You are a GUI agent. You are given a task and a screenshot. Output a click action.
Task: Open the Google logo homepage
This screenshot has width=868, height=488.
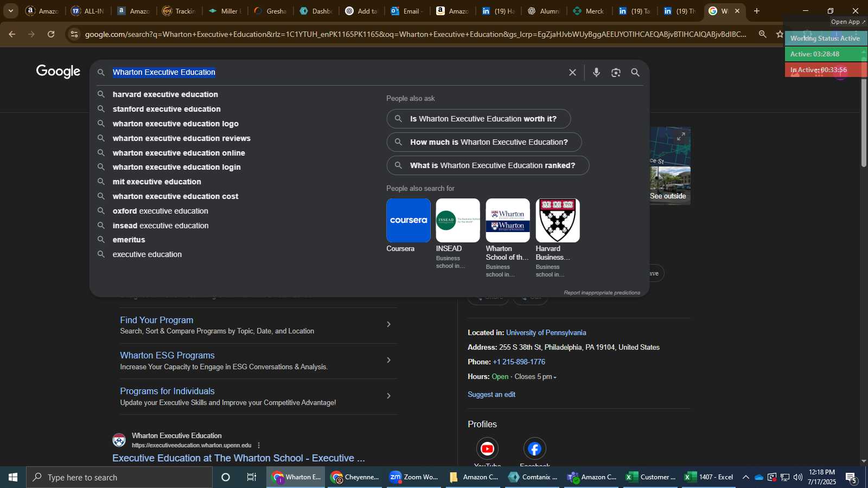click(58, 72)
